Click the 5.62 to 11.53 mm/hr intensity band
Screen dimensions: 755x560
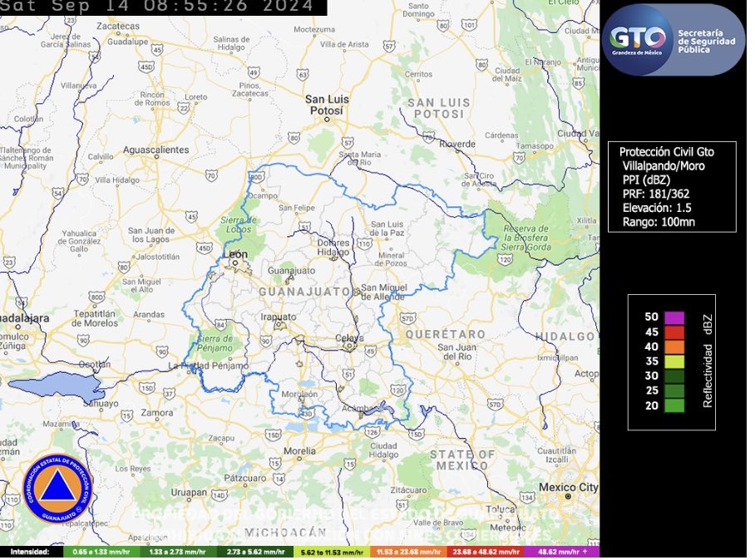[332, 552]
